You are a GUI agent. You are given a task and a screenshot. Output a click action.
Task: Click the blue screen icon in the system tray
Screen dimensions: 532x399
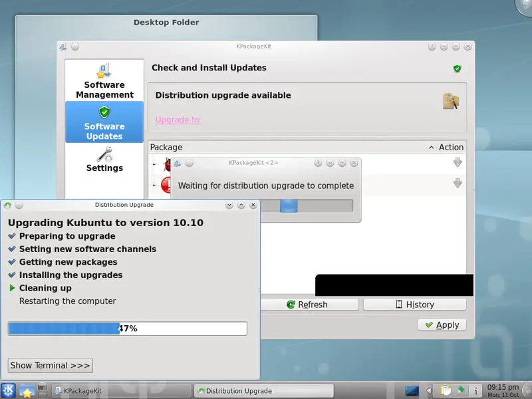(412, 391)
